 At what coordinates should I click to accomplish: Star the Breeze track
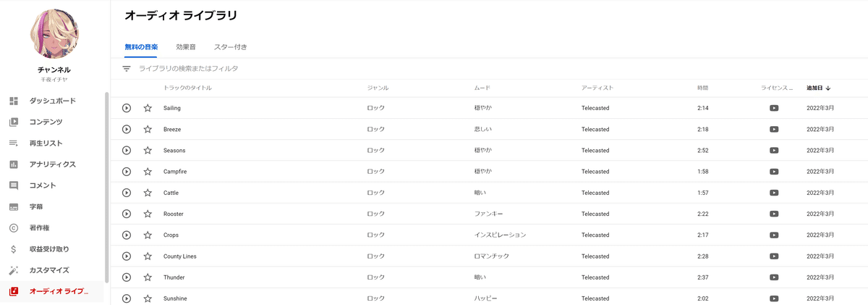[x=148, y=129]
